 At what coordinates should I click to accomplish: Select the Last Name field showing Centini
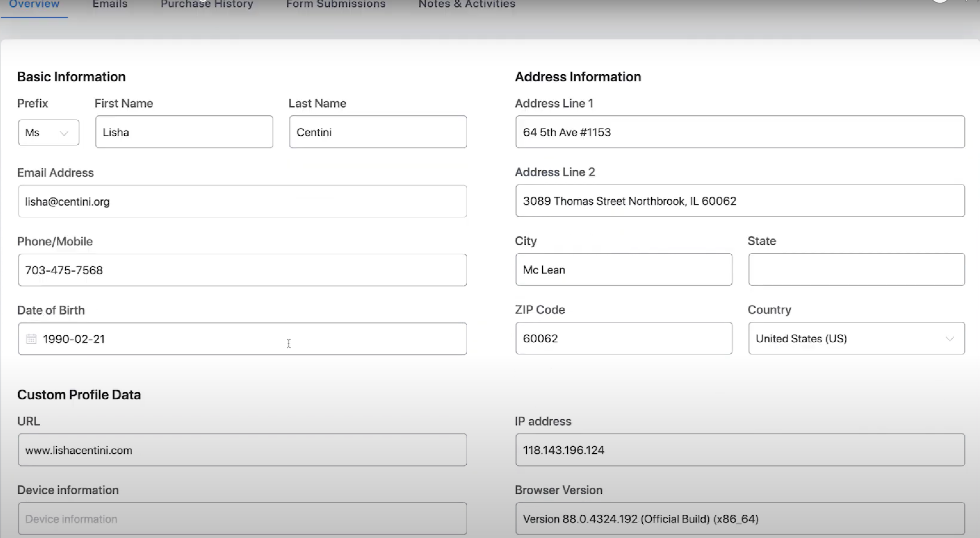pyautogui.click(x=377, y=132)
